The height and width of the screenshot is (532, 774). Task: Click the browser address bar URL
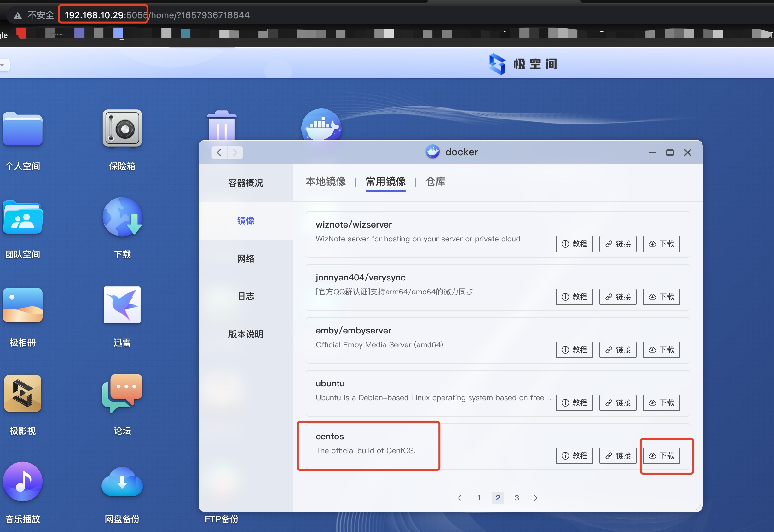tap(157, 15)
